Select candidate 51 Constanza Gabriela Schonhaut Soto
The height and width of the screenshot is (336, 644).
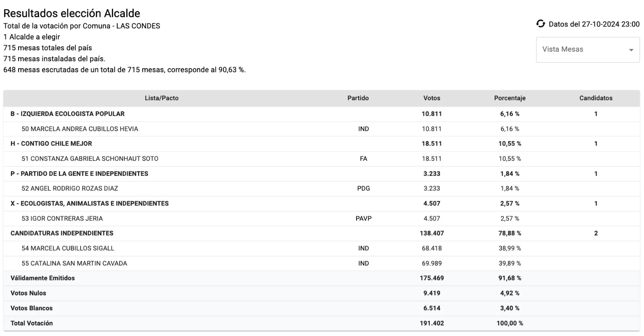click(x=322, y=159)
